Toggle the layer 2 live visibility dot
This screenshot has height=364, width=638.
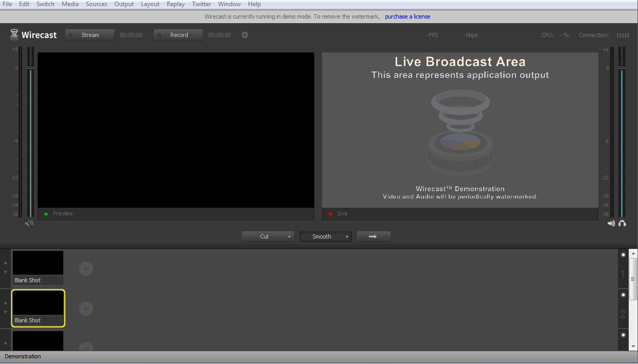coord(623,295)
